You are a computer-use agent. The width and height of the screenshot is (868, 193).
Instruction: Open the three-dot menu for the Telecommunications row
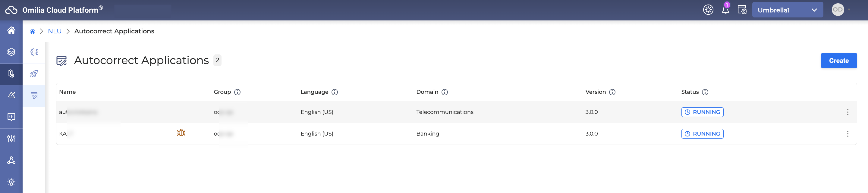[848, 112]
